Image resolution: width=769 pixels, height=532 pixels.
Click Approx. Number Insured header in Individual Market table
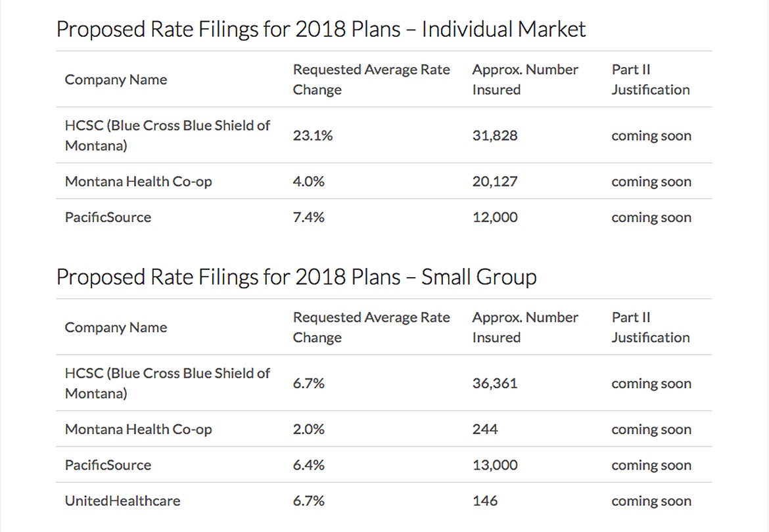point(524,79)
